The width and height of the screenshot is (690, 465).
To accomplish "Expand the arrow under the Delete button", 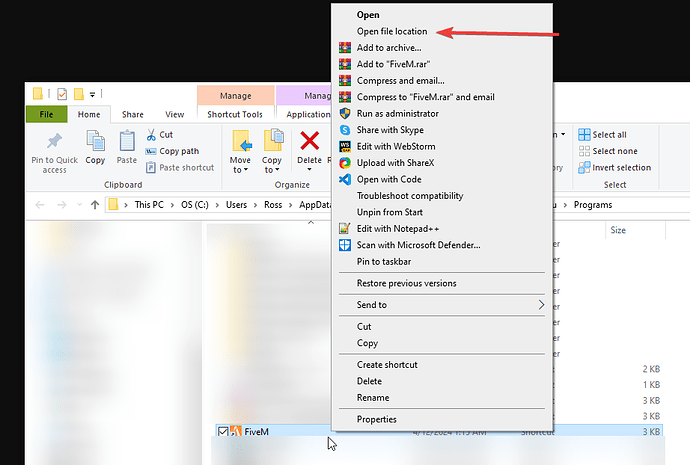I will pos(309,169).
